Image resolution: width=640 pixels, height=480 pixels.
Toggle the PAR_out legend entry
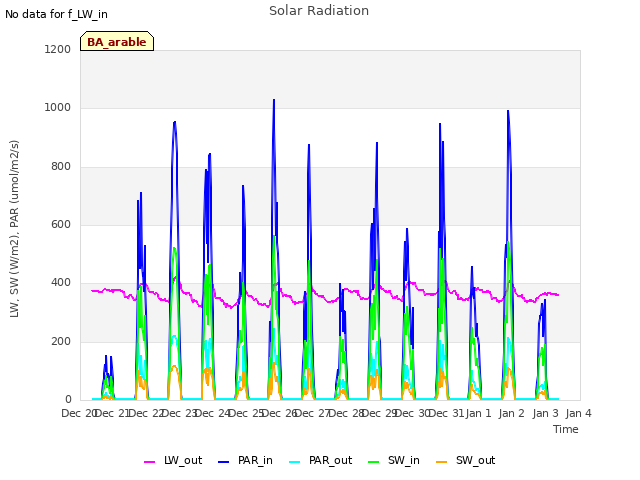(x=321, y=460)
